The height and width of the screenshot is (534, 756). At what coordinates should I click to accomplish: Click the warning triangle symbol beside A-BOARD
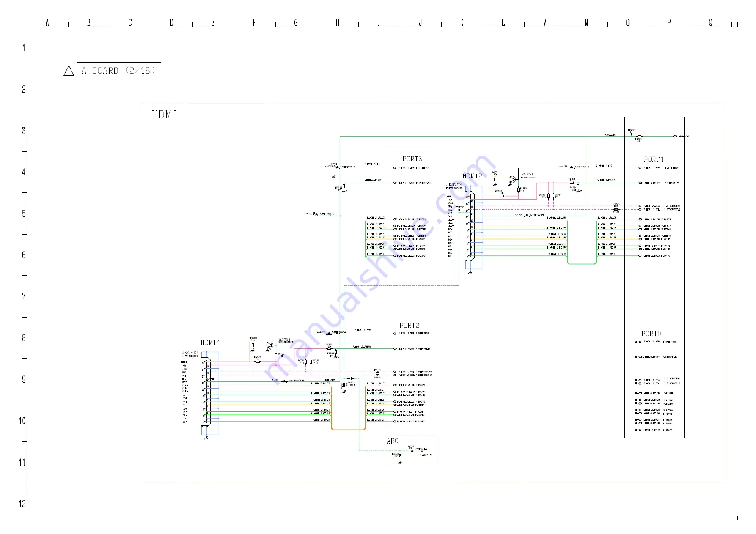(x=69, y=71)
